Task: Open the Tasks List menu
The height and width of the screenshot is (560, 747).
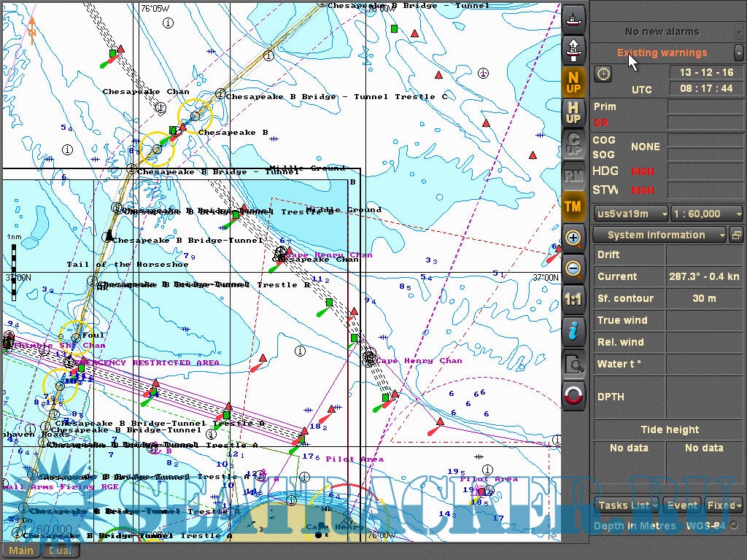Action: 627,505
